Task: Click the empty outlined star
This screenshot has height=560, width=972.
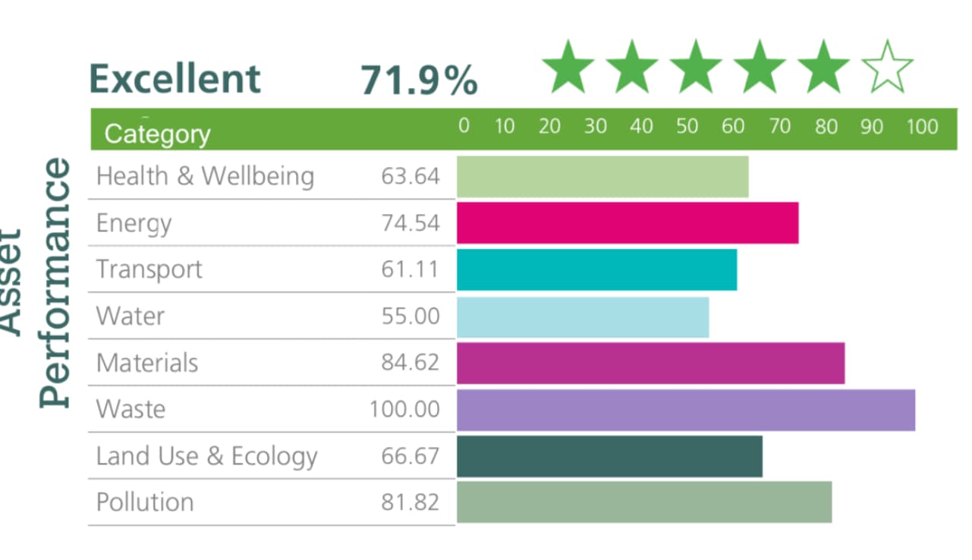Action: (x=888, y=68)
